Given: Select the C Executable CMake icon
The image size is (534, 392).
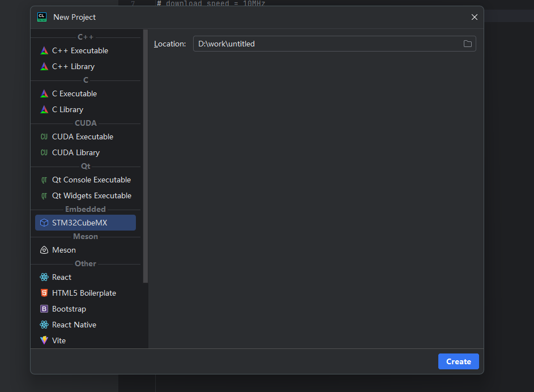Looking at the screenshot, I should pyautogui.click(x=44, y=93).
